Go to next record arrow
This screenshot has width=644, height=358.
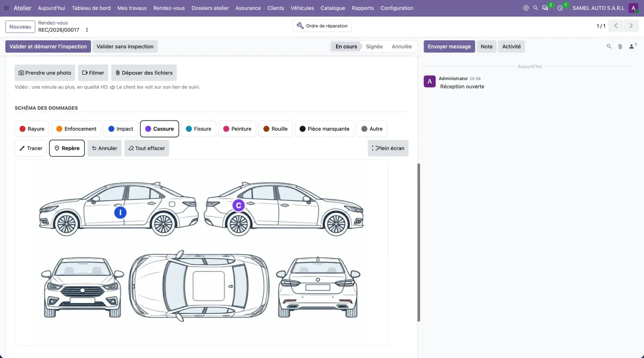coord(631,26)
